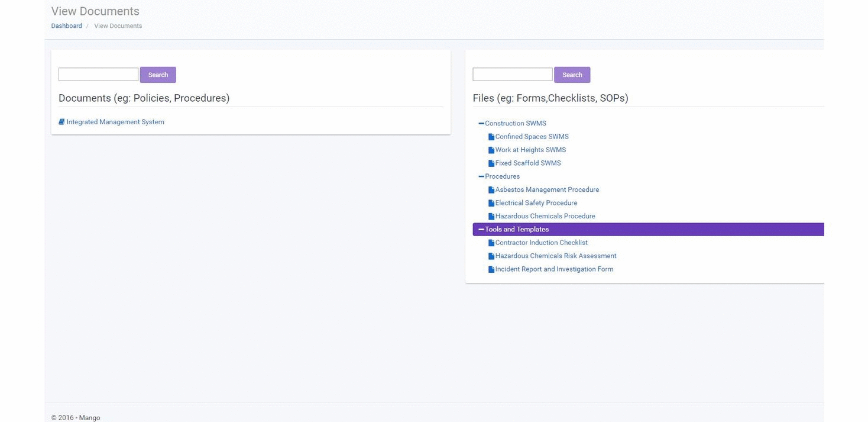Click the file icon next to Incident Report and Investigation Form
Viewport: 868px width, 422px height.
click(491, 269)
